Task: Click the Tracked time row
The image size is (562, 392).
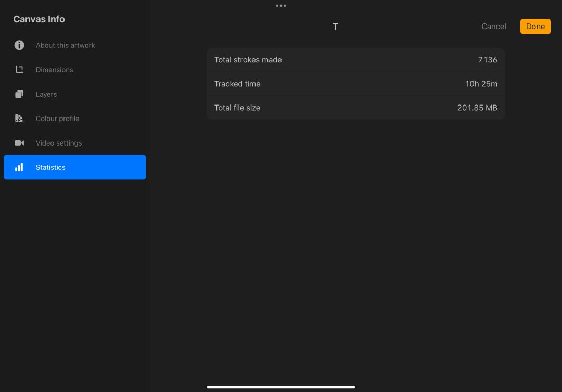Action: [x=355, y=84]
